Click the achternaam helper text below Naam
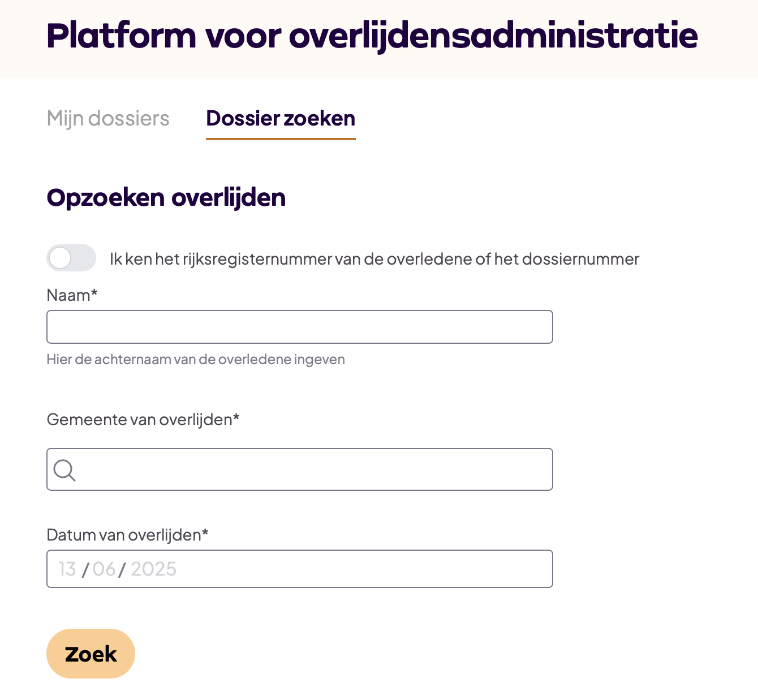Screen dimensions: 758x700 [x=196, y=360]
